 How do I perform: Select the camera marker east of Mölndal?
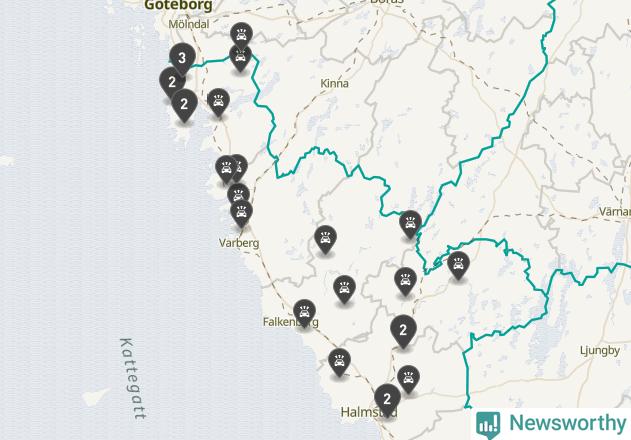coord(241,36)
